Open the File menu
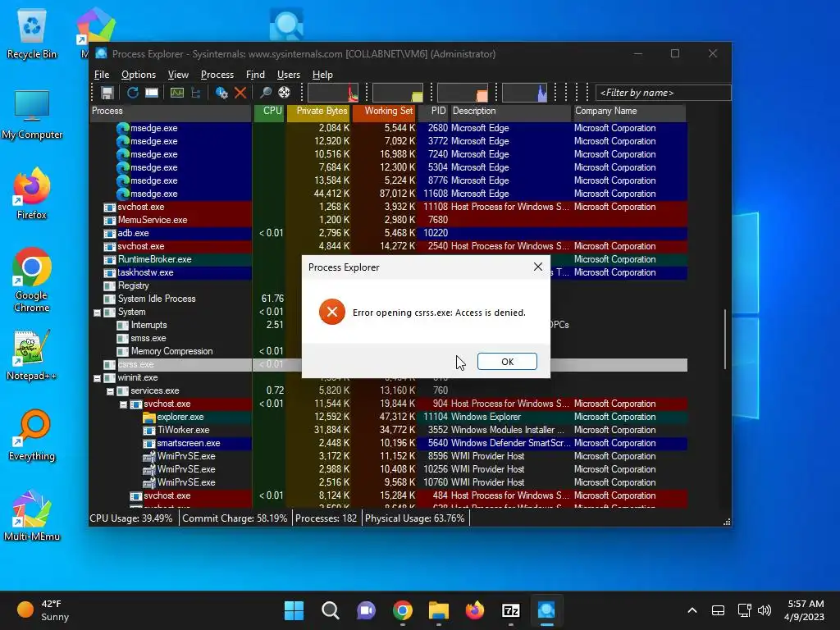 coord(102,75)
